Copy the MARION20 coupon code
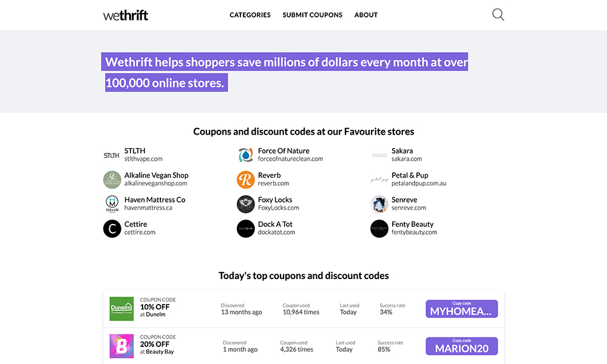The width and height of the screenshot is (607, 364). 461,346
